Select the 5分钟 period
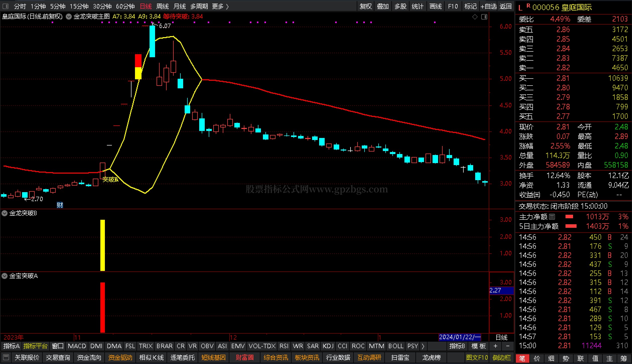The width and height of the screenshot is (632, 364). point(58,6)
